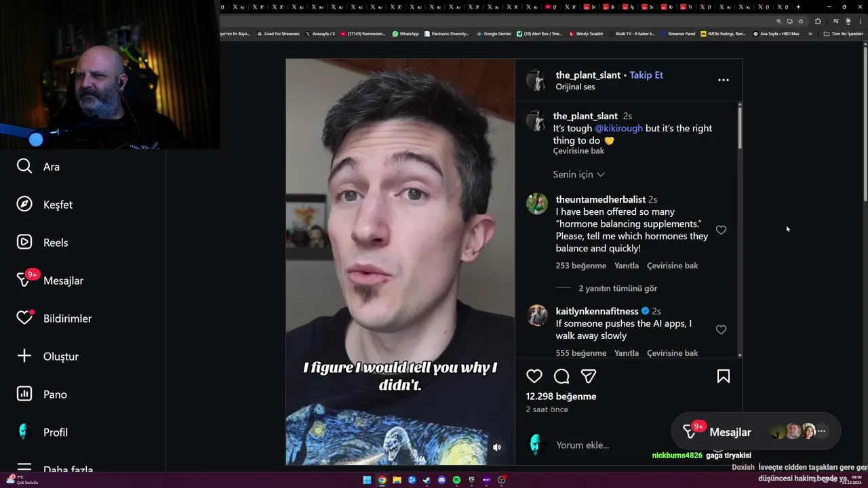Open Chrome from the taskbar
The image size is (868, 488).
pos(382,480)
